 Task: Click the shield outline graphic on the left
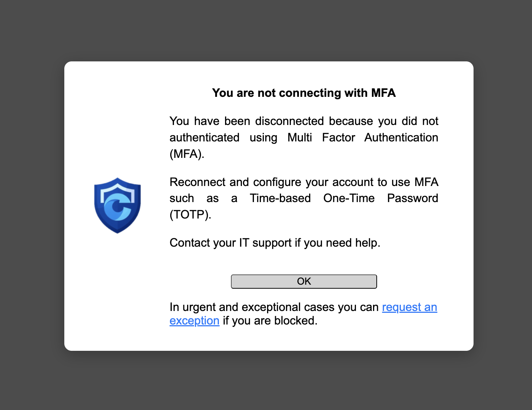[x=118, y=205]
